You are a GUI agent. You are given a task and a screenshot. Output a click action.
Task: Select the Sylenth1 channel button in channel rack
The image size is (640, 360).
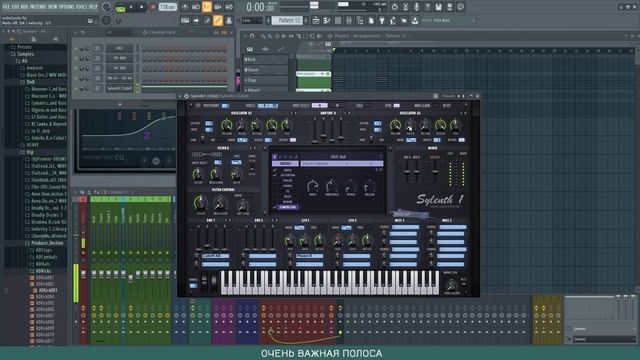pos(119,88)
